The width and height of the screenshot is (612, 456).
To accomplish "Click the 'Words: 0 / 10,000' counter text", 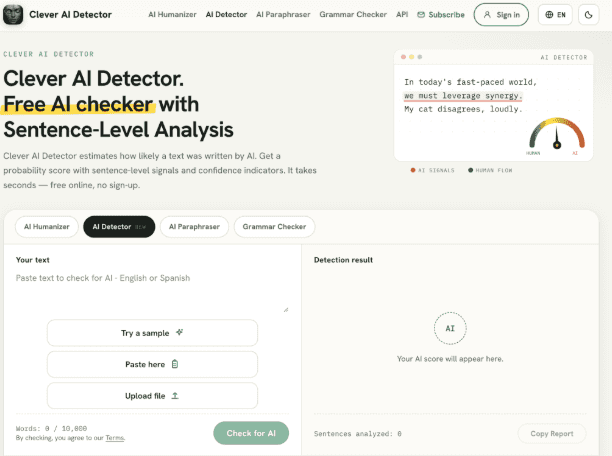I will click(x=51, y=428).
